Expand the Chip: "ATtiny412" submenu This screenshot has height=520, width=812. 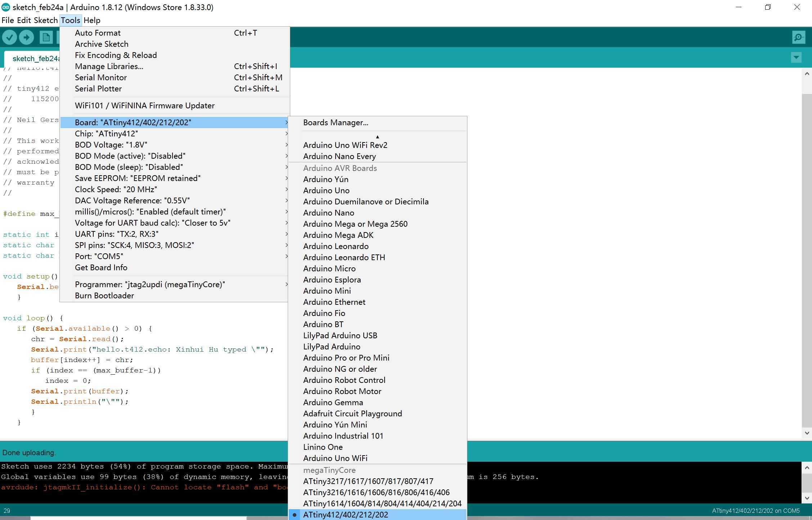[175, 134]
